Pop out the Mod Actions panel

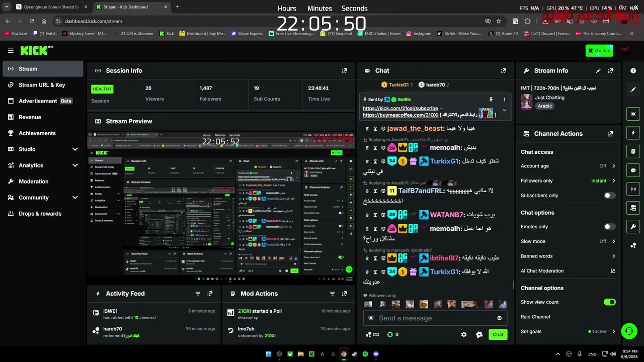coord(344,294)
